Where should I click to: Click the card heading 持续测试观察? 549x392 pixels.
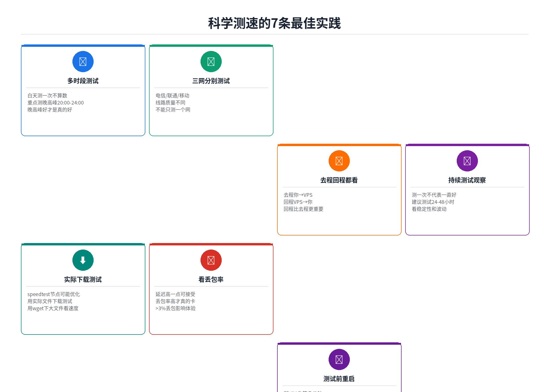point(467,180)
